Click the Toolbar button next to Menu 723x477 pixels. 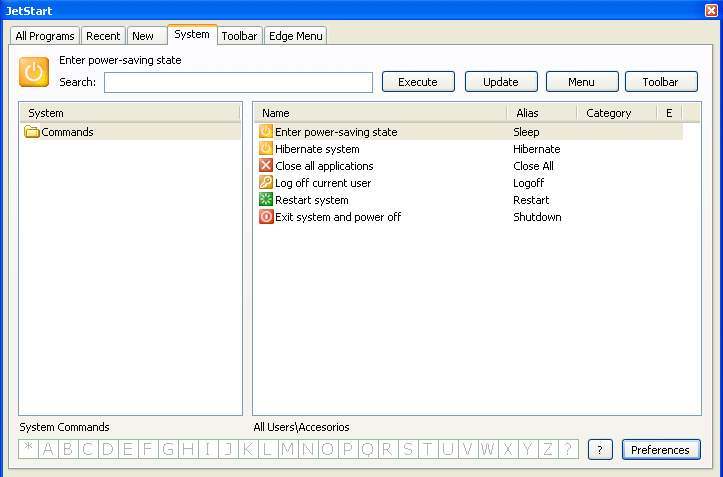(x=661, y=82)
